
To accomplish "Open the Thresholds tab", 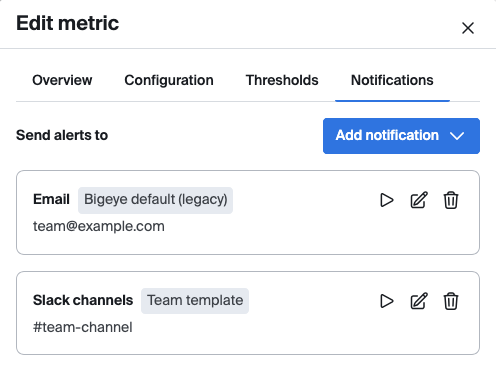I will (282, 80).
